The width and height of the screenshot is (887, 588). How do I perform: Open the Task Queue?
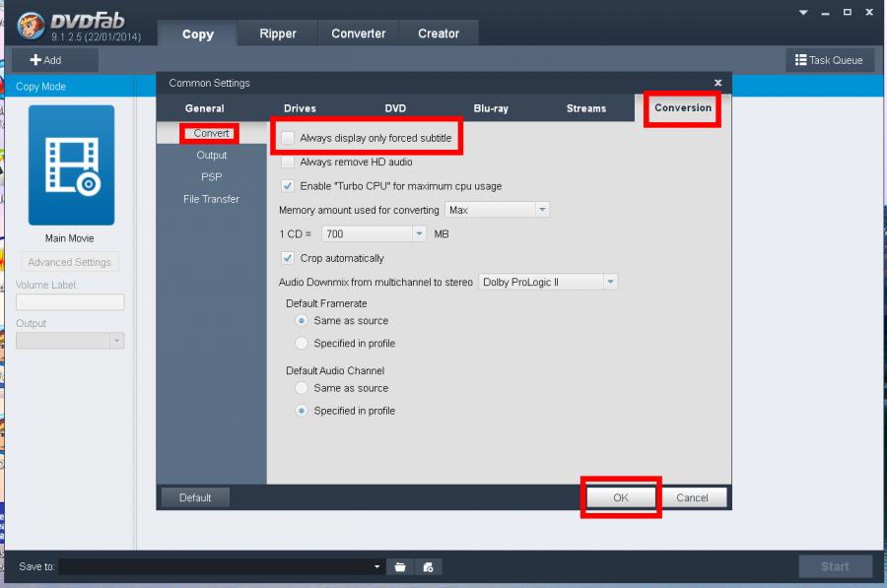tap(829, 60)
